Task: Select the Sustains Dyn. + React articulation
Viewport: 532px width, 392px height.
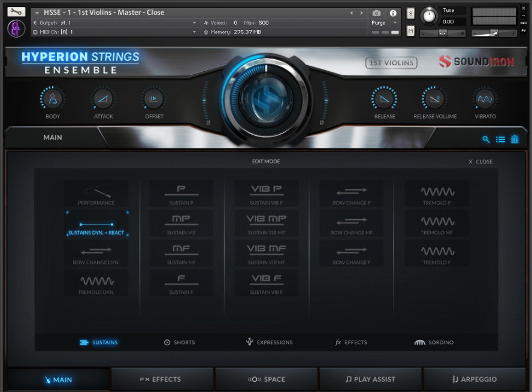Action: pos(96,225)
